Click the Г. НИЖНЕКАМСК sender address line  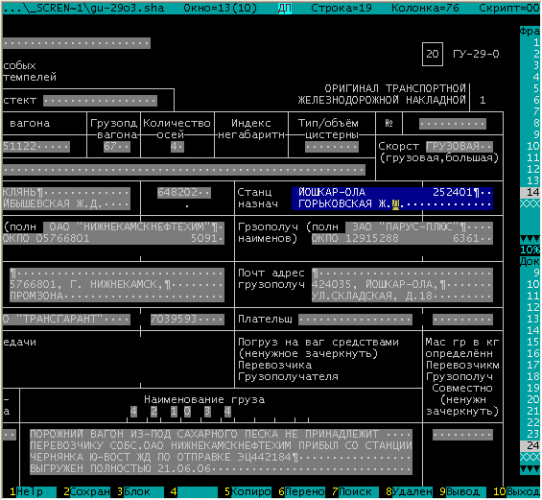pos(117,285)
